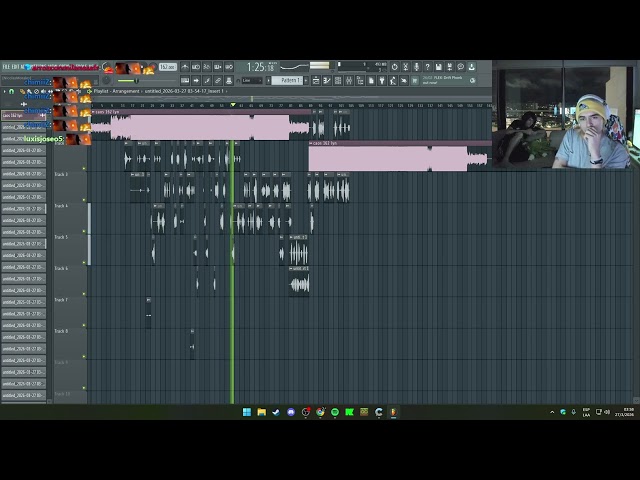The height and width of the screenshot is (480, 640).
Task: Click the tempo display 152
Action: [167, 67]
